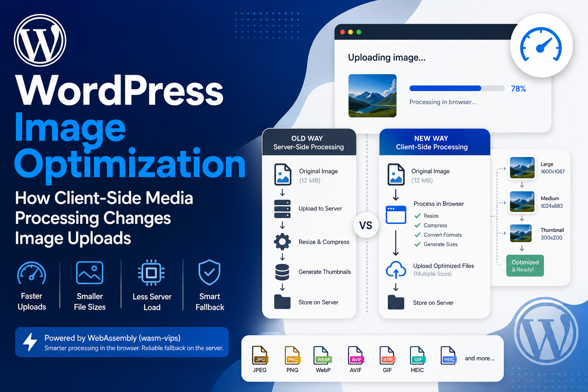Select the file icon with the PNG badge

click(x=292, y=355)
